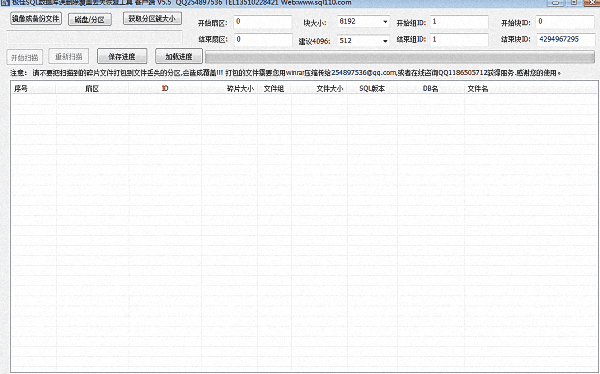
Task: Open the 建议4096 dropdown showing 512
Action: [x=363, y=41]
